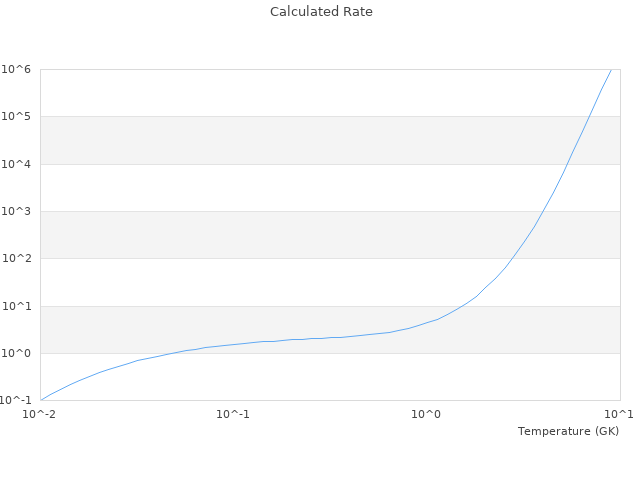Image resolution: width=640 pixels, height=480 pixels.
Task: Click the 10^4 y-axis tick label
Action: coord(17,164)
